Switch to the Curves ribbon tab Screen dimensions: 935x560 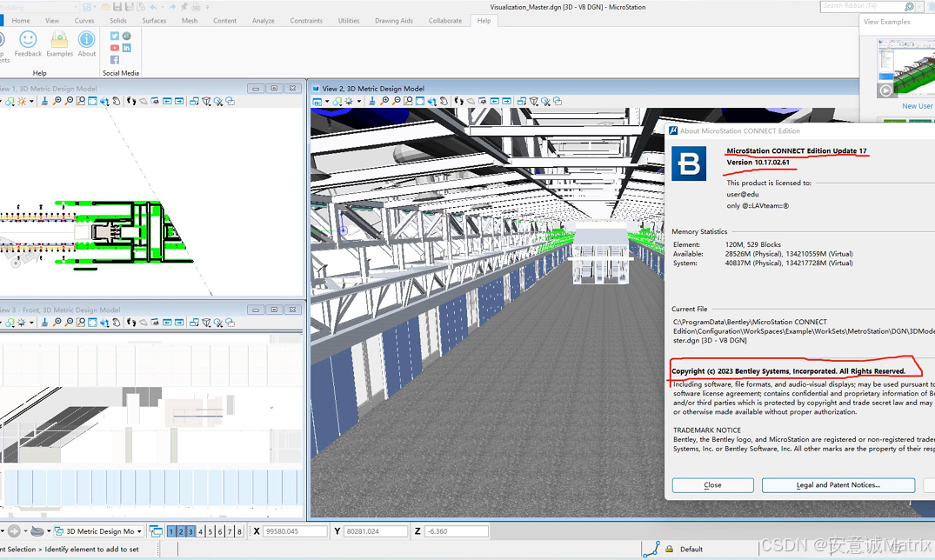point(84,20)
